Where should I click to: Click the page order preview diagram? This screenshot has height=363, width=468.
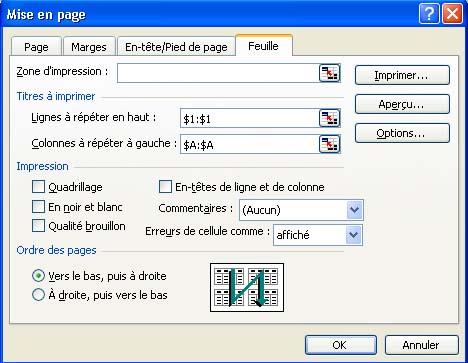pos(247,287)
